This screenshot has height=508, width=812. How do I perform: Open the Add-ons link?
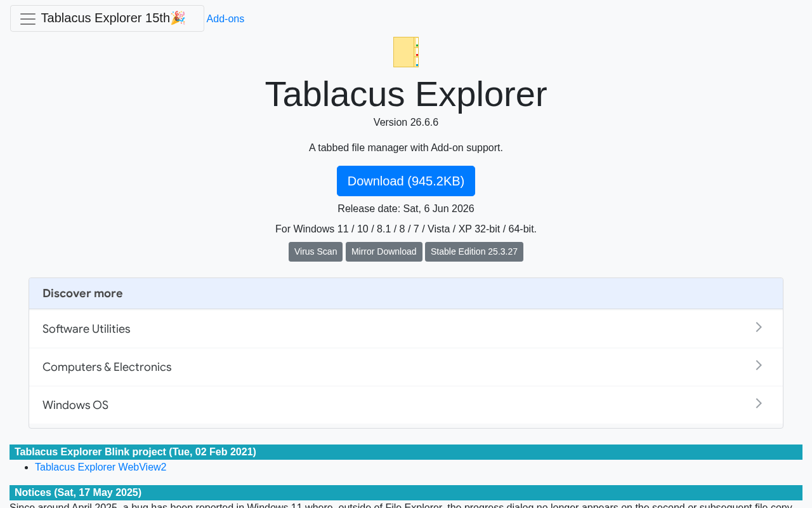[225, 19]
